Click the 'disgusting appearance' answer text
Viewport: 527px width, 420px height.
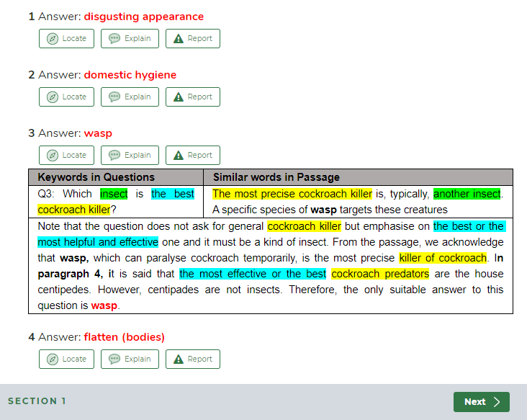point(143,17)
